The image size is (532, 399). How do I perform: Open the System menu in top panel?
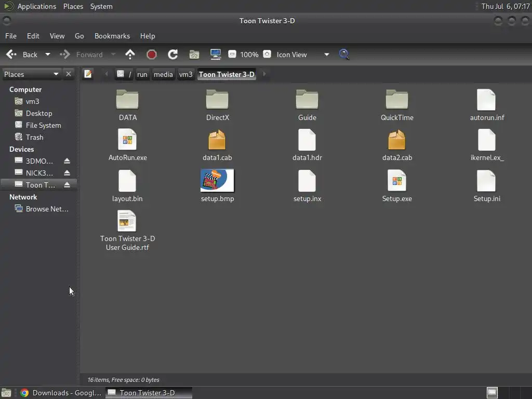[x=101, y=6]
